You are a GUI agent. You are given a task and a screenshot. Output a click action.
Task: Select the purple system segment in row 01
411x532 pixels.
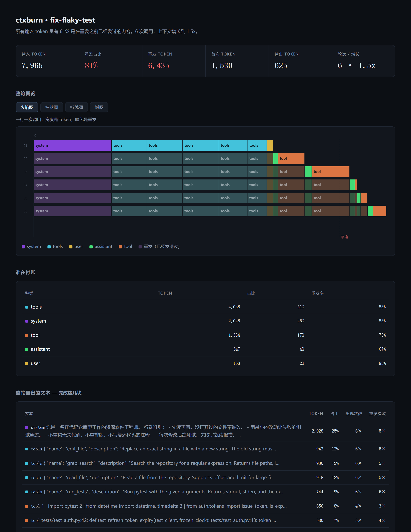point(72,145)
